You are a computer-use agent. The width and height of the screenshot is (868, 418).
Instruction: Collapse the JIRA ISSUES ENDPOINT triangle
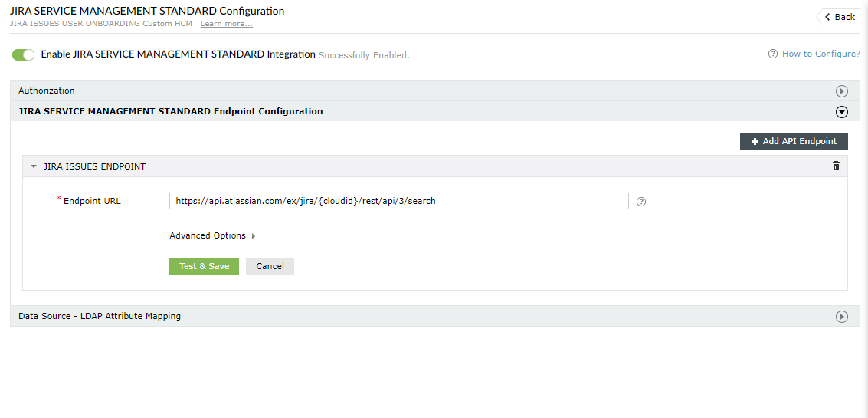(x=34, y=166)
